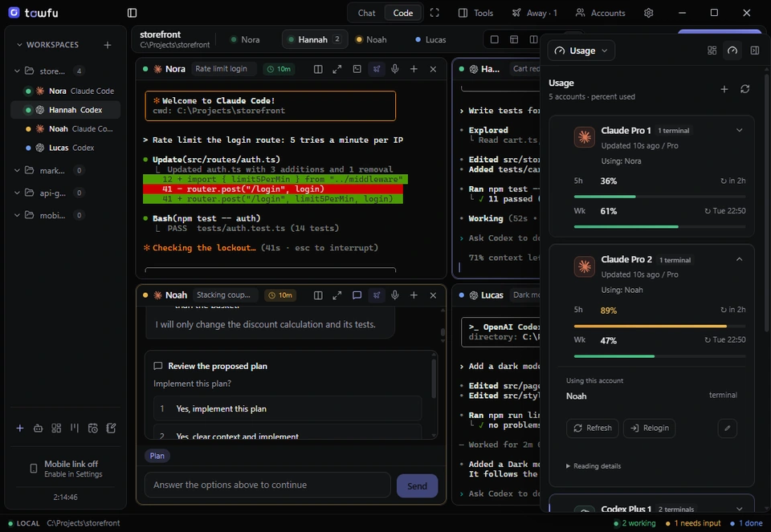This screenshot has width=771, height=532.
Task: Click Refresh for Claude Pro 2
Action: (x=593, y=428)
